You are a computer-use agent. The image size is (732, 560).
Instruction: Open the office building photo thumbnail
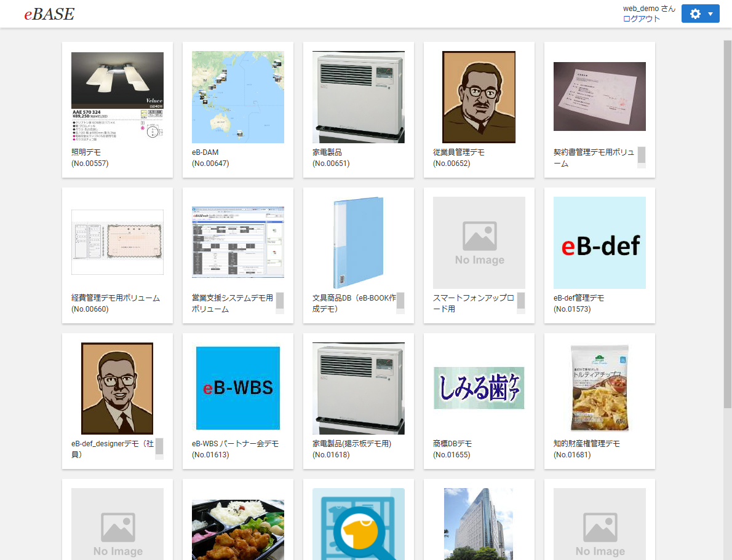(479, 524)
